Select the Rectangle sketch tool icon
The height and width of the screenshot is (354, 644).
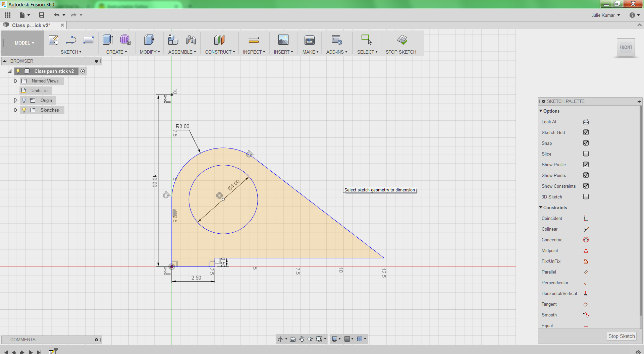[89, 40]
